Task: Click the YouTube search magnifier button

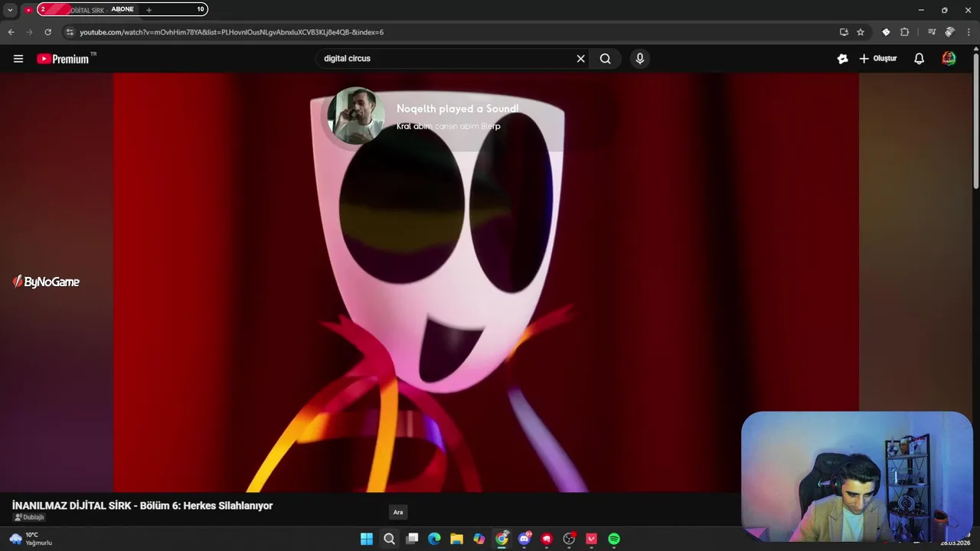Action: (606, 59)
